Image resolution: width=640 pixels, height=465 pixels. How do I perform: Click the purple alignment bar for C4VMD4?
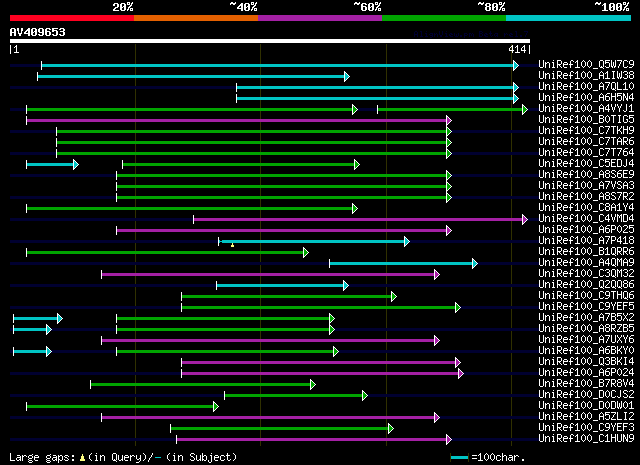tap(360, 220)
